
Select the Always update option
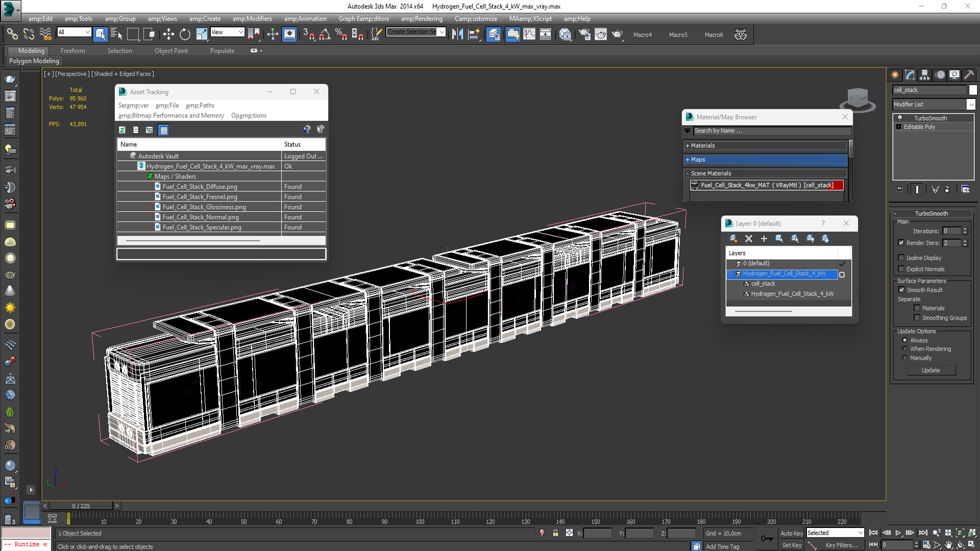904,340
